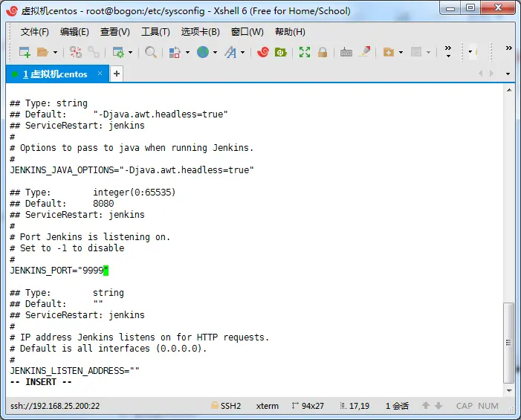
Task: Click the virtual Keyboard toolbar icon
Action: [346, 52]
